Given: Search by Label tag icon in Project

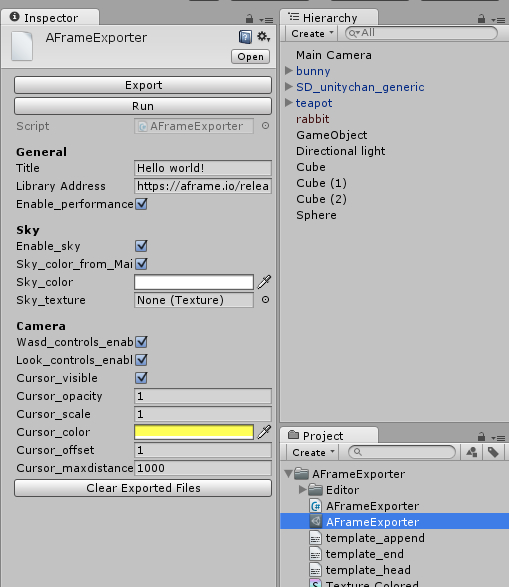Looking at the screenshot, I should click(x=493, y=452).
